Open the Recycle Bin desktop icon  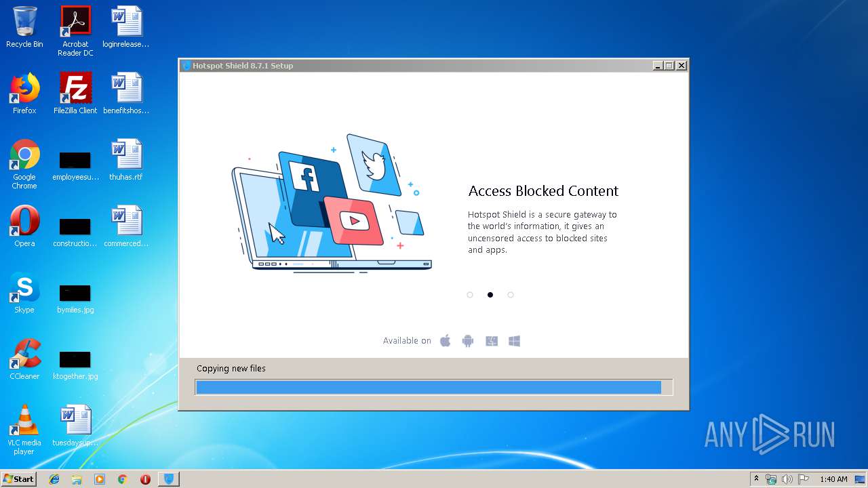point(24,27)
